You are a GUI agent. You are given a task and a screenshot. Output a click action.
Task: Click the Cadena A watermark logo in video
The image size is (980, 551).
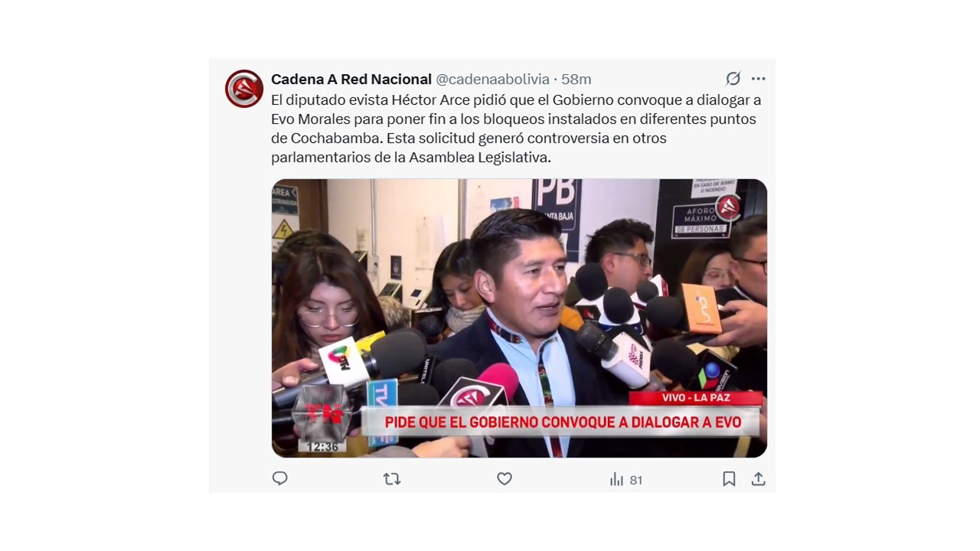coord(727,207)
